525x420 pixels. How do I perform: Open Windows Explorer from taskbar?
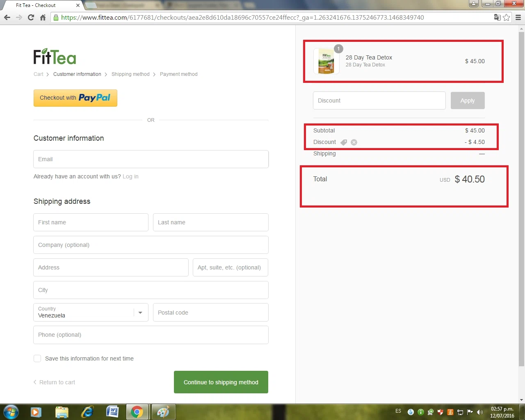click(62, 412)
